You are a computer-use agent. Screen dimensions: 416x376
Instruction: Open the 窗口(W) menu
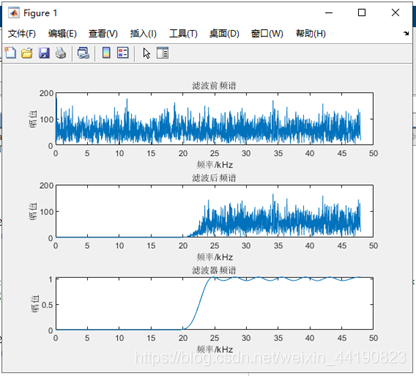(x=267, y=34)
